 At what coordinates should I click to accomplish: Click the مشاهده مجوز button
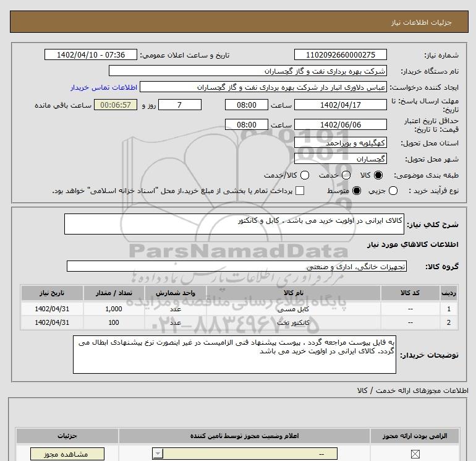point(67,454)
